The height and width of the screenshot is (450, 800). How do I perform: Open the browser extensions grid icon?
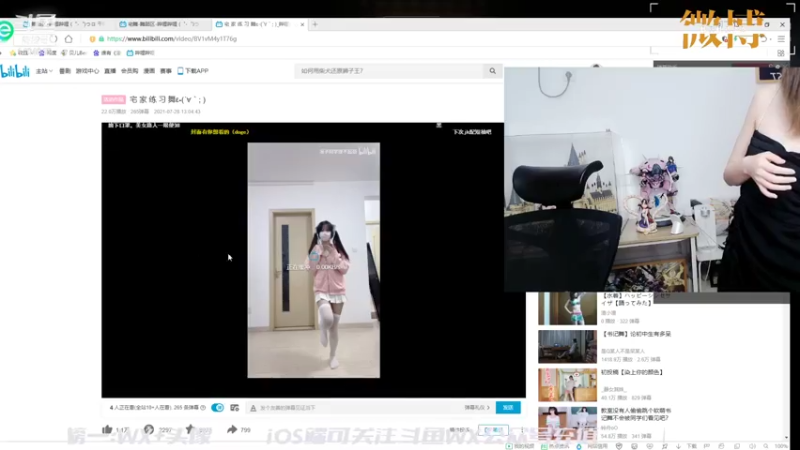(781, 53)
